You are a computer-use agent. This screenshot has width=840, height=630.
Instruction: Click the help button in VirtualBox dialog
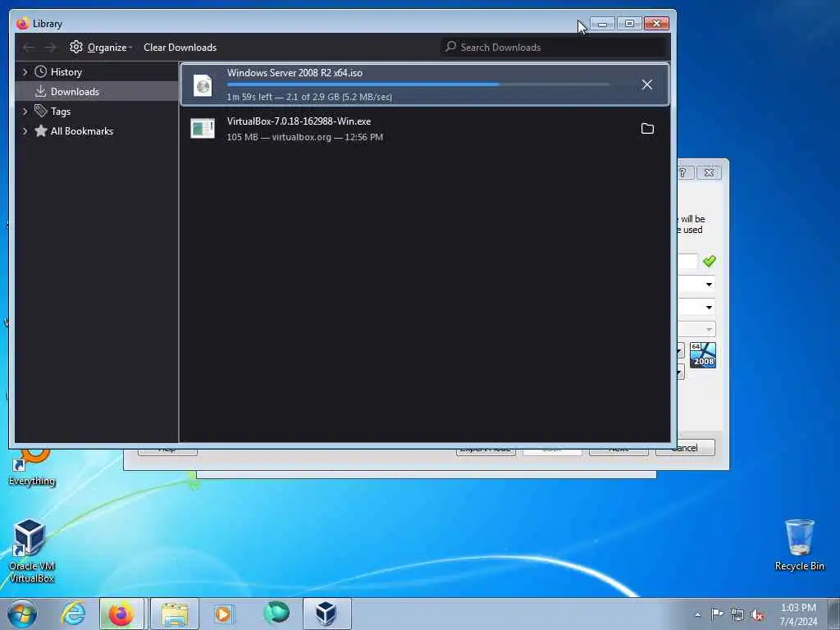(683, 172)
